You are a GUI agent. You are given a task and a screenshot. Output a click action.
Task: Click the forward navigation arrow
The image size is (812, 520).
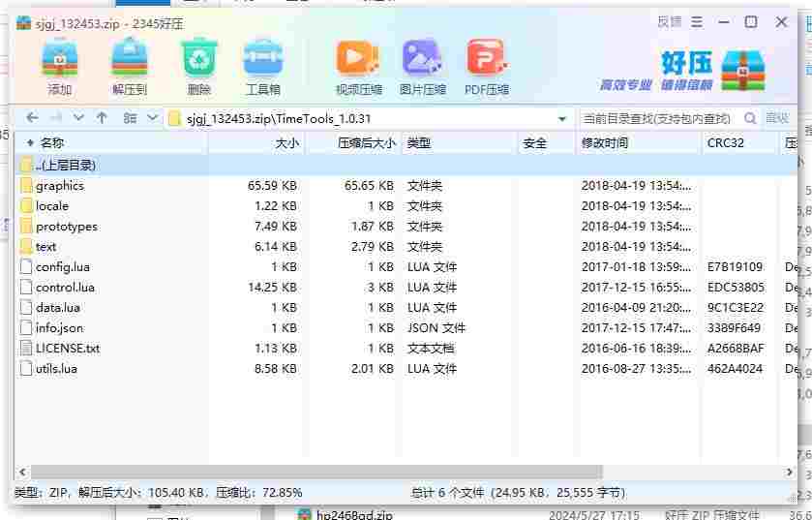56,118
